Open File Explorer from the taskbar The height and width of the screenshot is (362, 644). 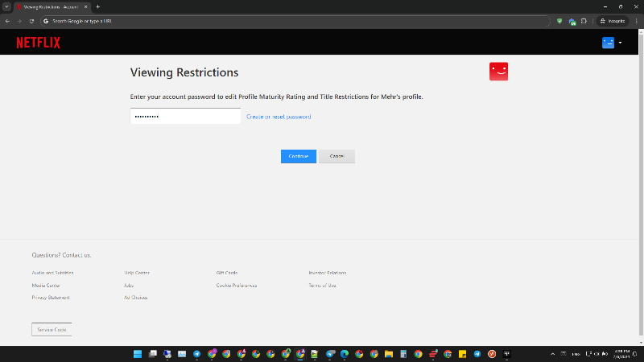389,354
